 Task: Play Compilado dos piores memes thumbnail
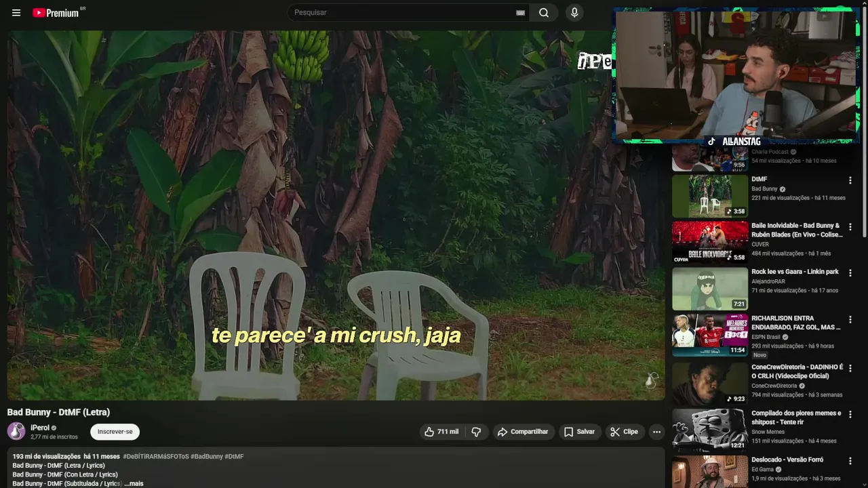[710, 430]
